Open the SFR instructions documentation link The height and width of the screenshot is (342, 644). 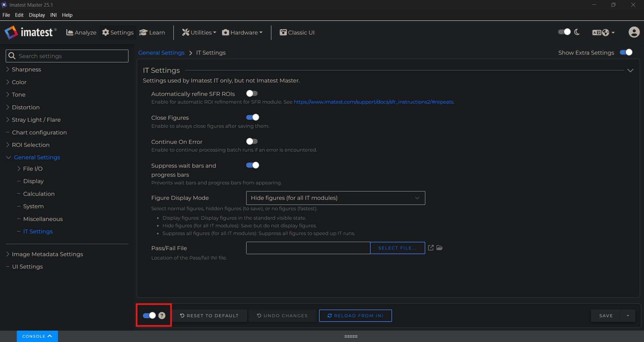point(374,102)
